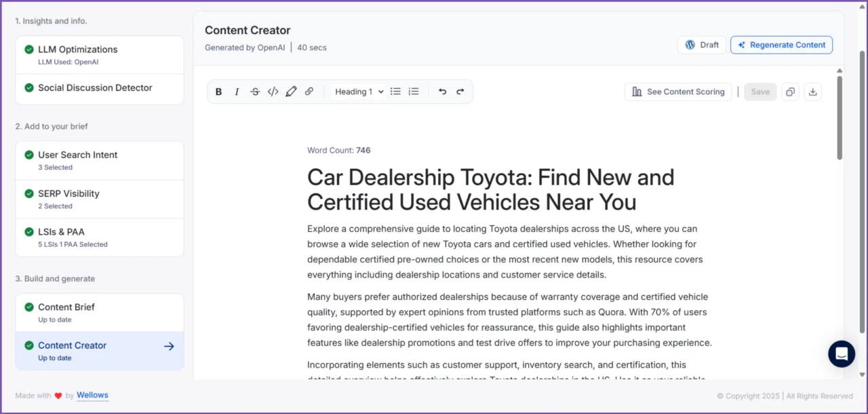The image size is (868, 414).
Task: Toggle bold formatting in the editor toolbar
Action: click(218, 92)
